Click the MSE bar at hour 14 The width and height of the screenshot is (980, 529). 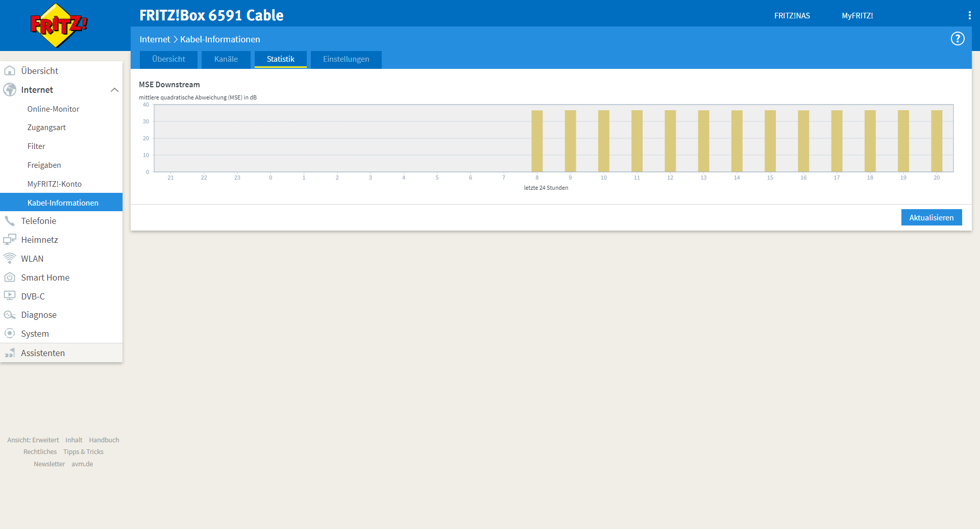pos(737,141)
